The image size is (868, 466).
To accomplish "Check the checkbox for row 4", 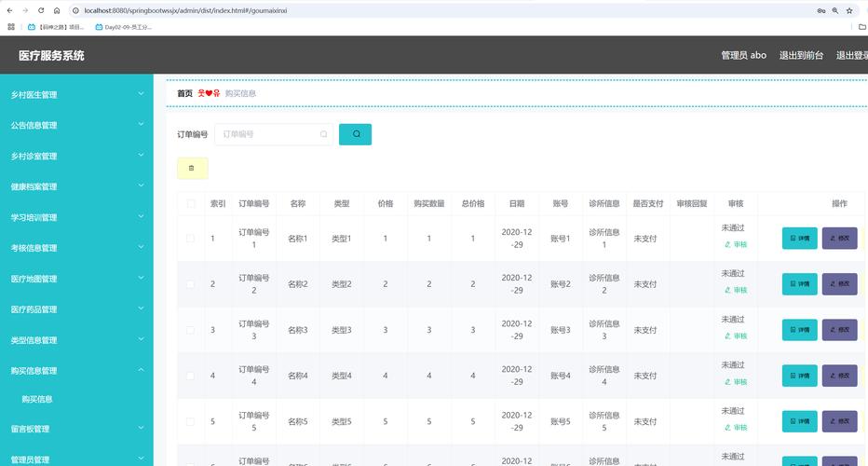I will [191, 376].
